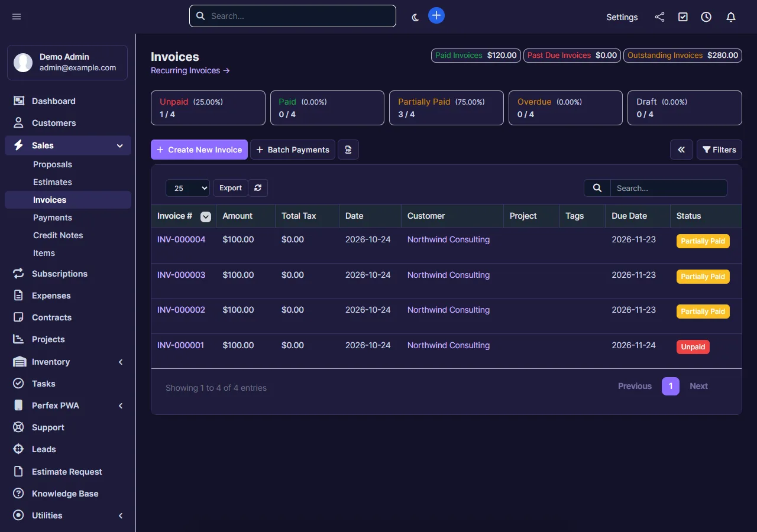757x532 pixels.
Task: Open Payments under Sales
Action: click(x=68, y=218)
